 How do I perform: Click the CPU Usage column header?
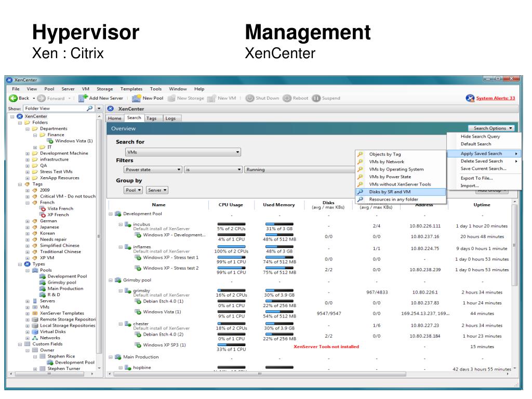coord(231,205)
